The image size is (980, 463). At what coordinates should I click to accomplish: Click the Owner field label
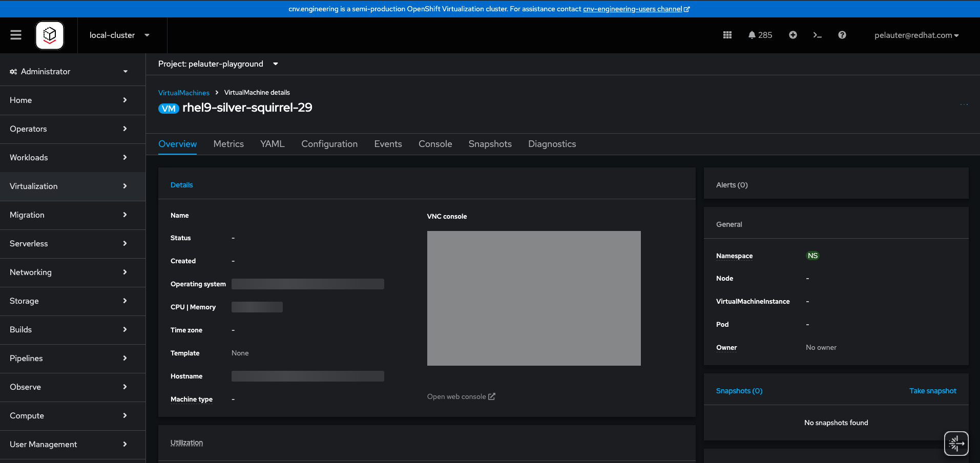coord(726,348)
